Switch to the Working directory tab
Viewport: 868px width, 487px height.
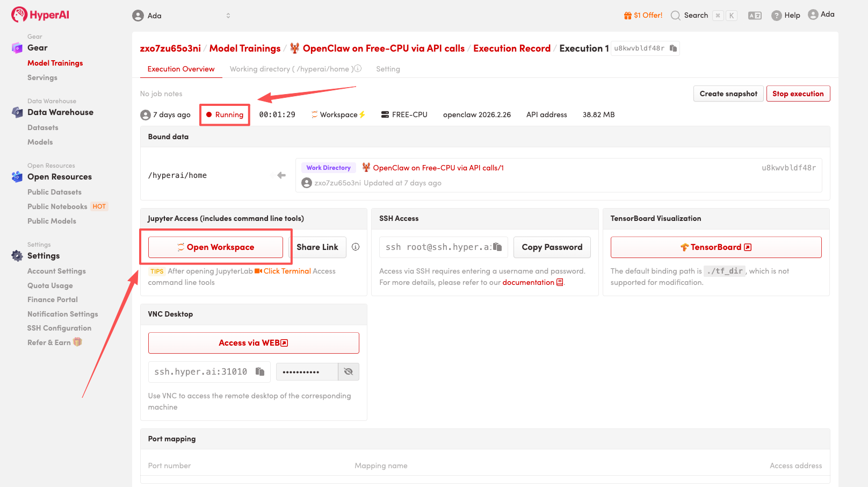291,69
